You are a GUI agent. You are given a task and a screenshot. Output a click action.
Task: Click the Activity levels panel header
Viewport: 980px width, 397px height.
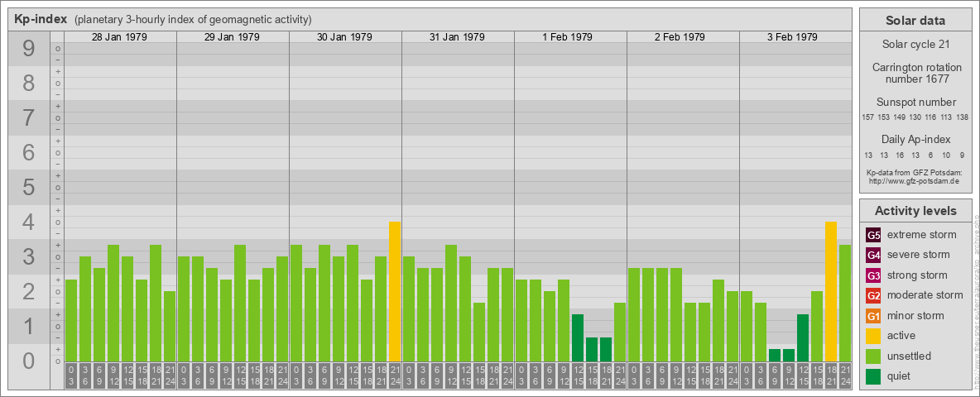915,211
